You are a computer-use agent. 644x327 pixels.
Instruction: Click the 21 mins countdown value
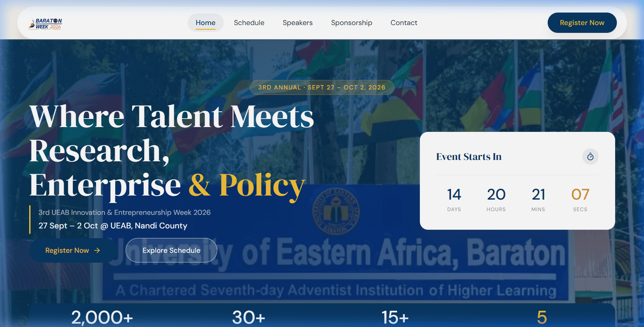coord(538,195)
